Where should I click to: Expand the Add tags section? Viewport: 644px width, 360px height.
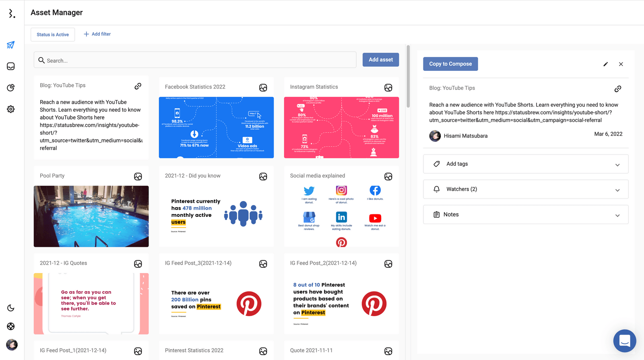pos(526,164)
